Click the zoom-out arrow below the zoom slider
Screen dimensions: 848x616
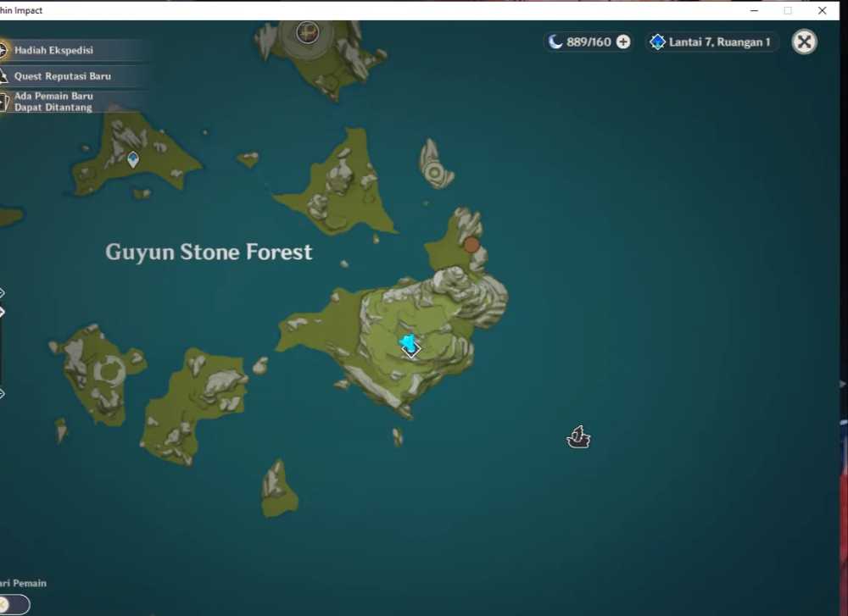coord(3,393)
